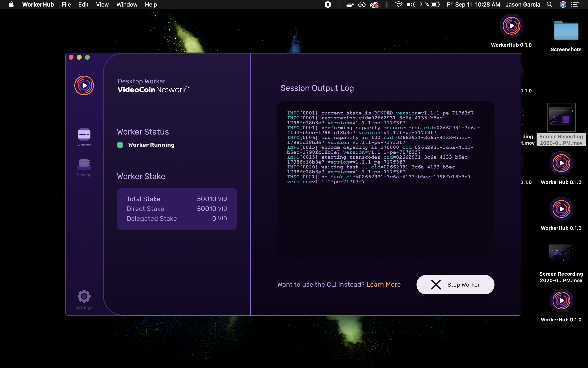Open the File menu
Screen dimensions: 588x368
click(66, 4)
